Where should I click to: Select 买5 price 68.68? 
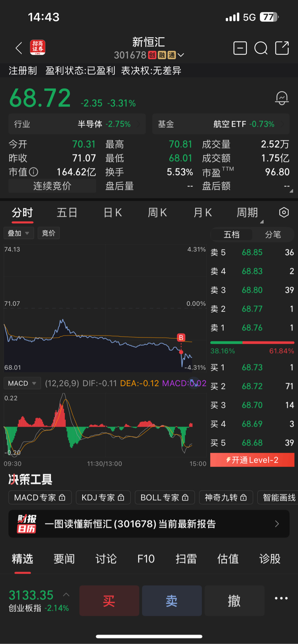[x=252, y=443]
